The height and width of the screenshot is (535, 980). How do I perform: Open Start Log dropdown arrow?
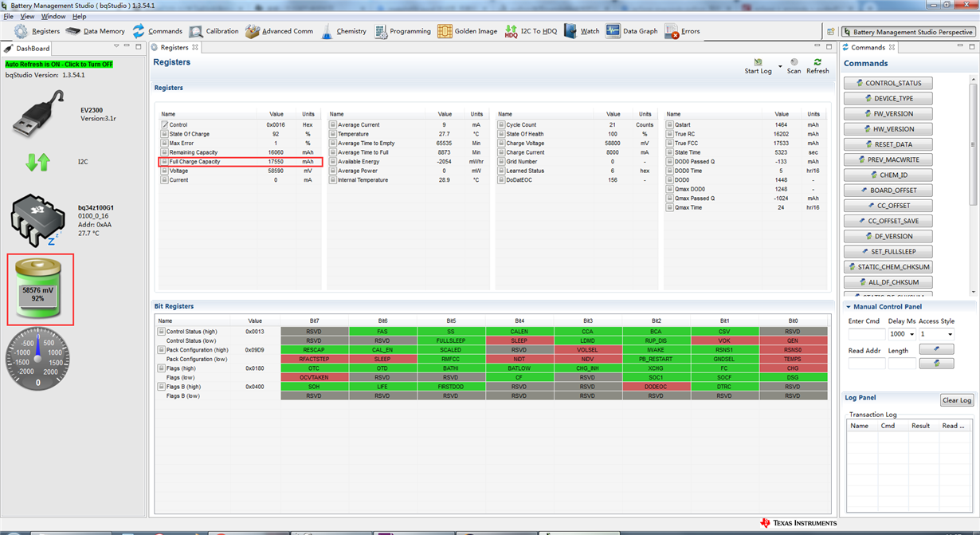pos(780,66)
